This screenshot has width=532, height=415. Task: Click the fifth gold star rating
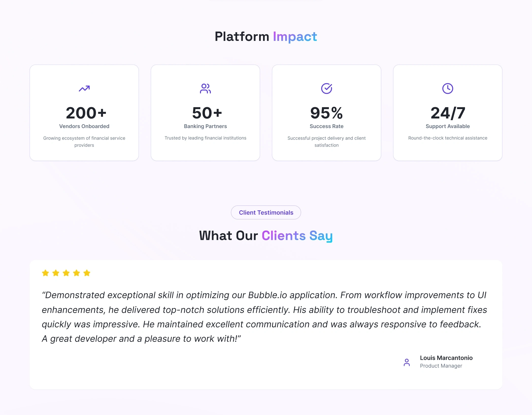pyautogui.click(x=87, y=273)
